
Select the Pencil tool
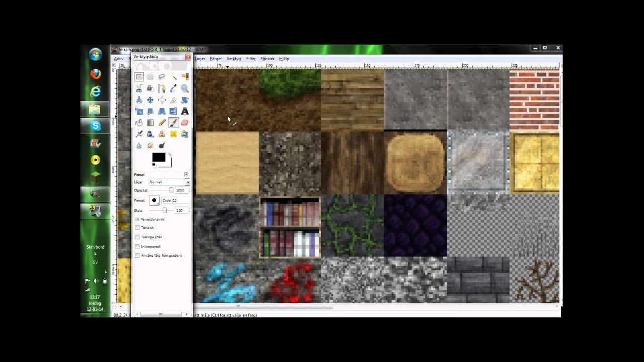(x=162, y=122)
